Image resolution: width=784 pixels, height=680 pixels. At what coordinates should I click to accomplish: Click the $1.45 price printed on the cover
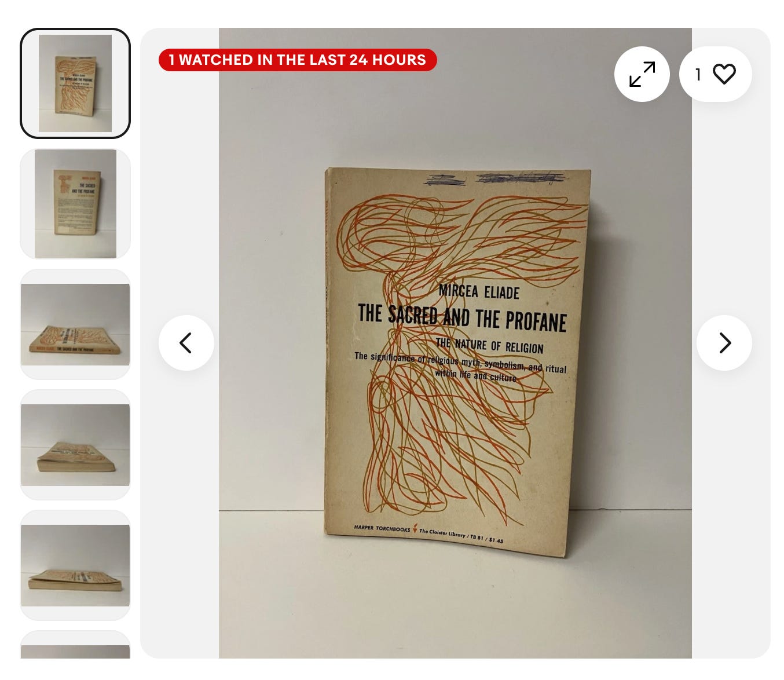click(x=496, y=540)
